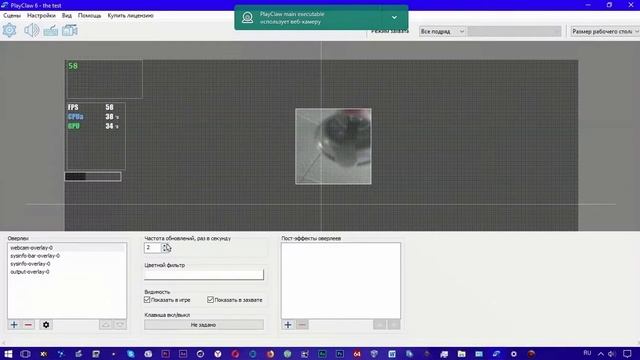
Task: Click the progress bar overlay in the preview
Action: (x=93, y=176)
